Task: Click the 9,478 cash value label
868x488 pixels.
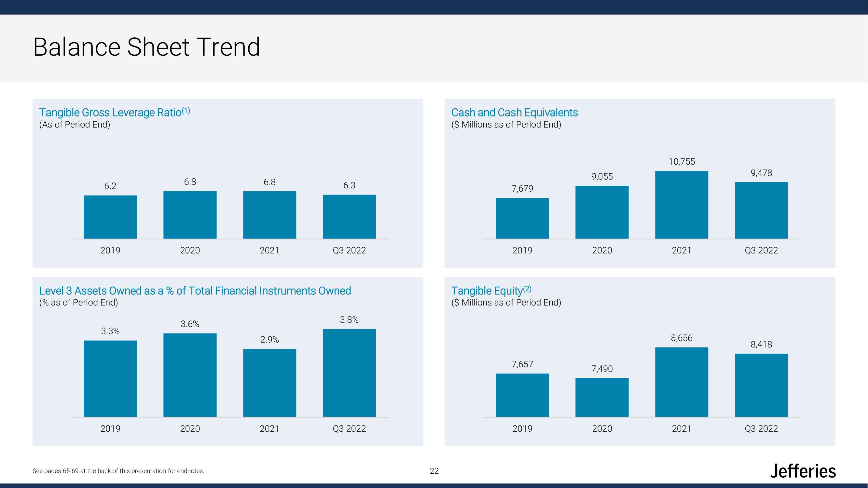Action: pos(761,173)
